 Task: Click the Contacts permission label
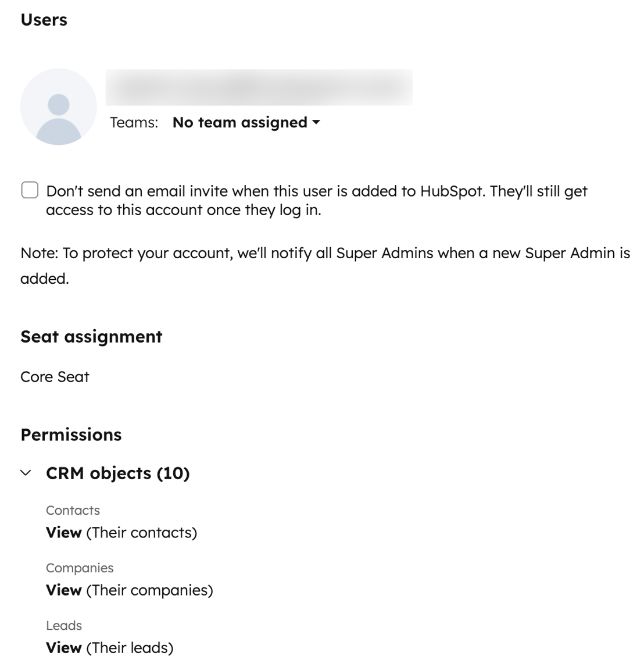pos(73,510)
